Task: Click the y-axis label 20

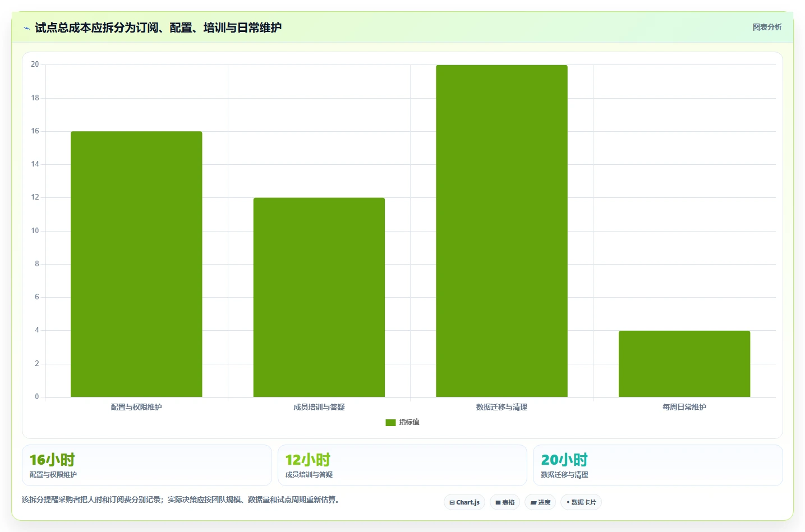Action: (x=35, y=64)
